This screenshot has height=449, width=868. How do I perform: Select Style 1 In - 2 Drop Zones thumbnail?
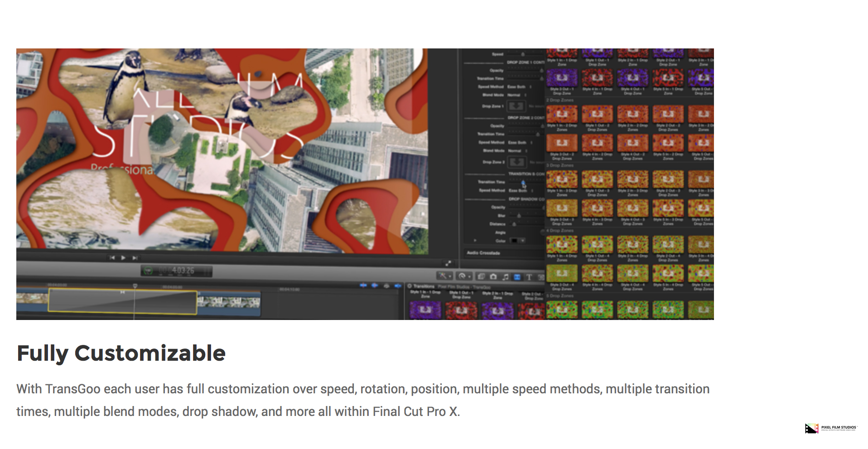562,114
